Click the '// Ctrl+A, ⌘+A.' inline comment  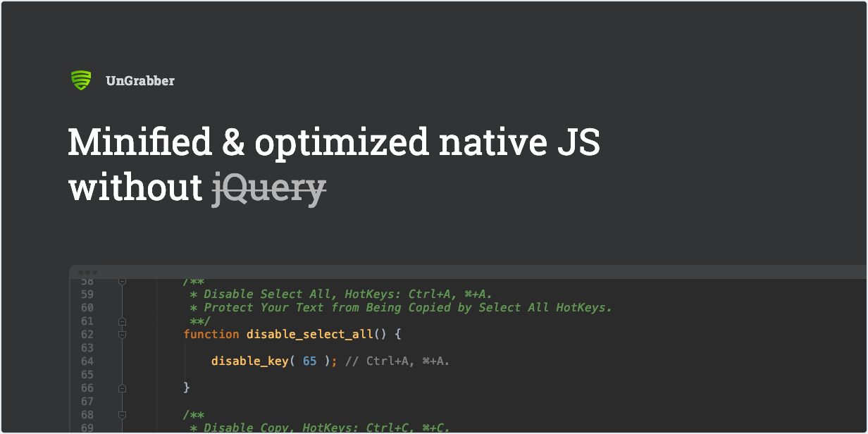coord(397,361)
